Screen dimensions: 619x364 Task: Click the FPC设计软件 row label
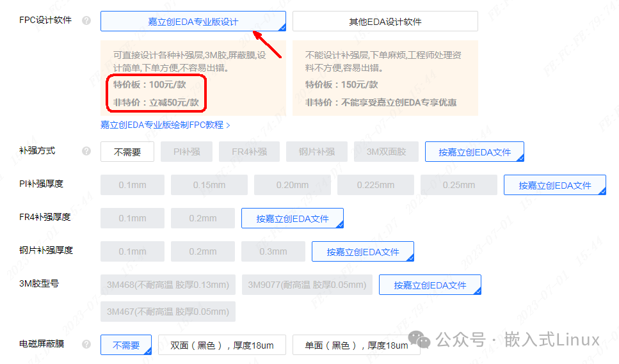pos(45,20)
